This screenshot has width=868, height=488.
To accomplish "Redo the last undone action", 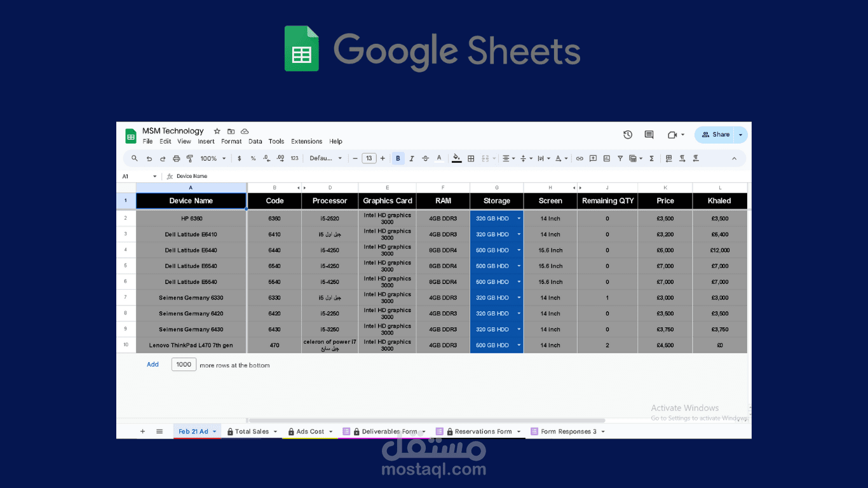I will 163,159.
